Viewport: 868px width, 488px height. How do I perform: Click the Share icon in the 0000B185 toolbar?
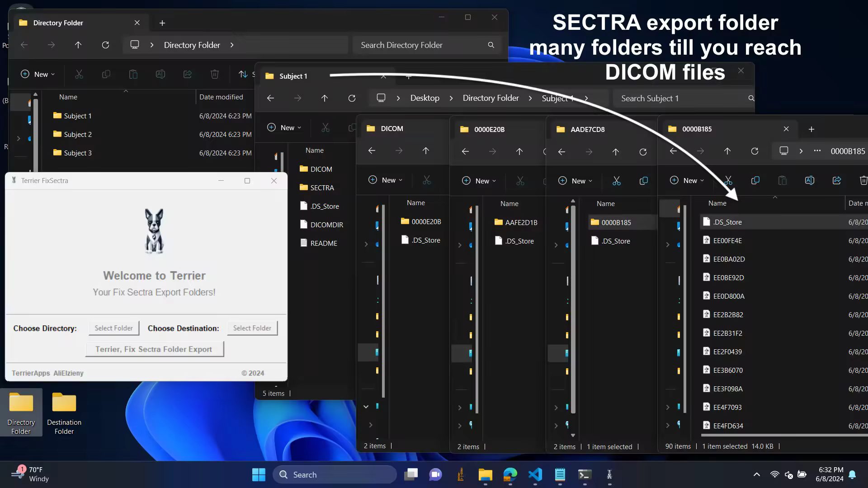[836, 180]
